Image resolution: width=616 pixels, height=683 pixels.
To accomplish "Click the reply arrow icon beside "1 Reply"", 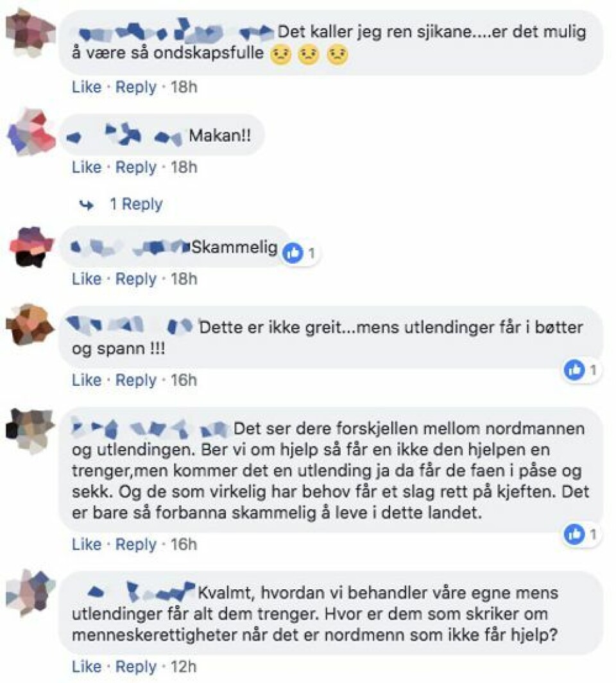I will pyautogui.click(x=87, y=204).
